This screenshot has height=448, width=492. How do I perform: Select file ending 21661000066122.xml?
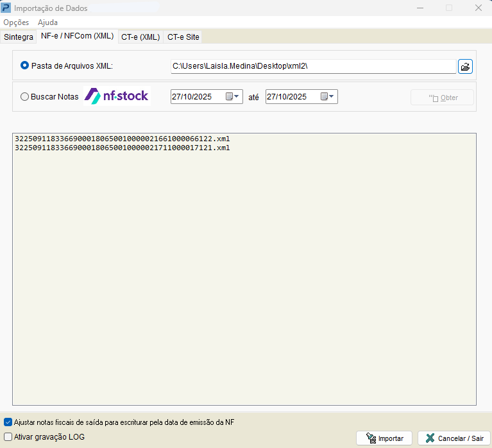(123, 139)
